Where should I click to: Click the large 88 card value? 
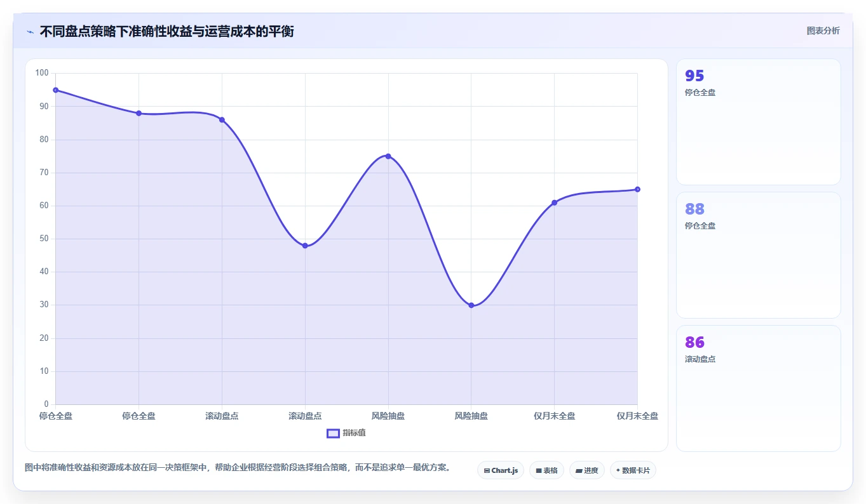pos(694,209)
